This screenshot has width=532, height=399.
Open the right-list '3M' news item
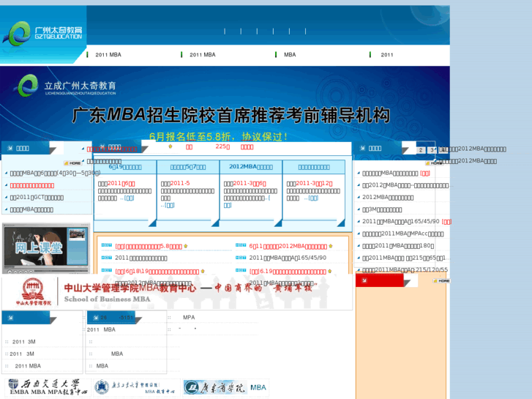pos(382,209)
